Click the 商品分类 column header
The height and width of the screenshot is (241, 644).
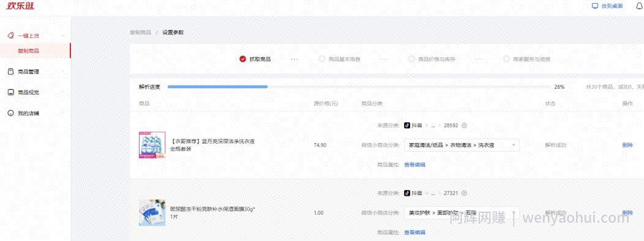(x=372, y=103)
